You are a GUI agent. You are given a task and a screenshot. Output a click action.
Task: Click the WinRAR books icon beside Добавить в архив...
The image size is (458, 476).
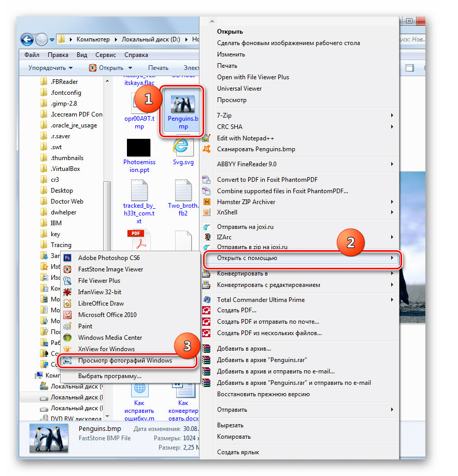pos(207,349)
